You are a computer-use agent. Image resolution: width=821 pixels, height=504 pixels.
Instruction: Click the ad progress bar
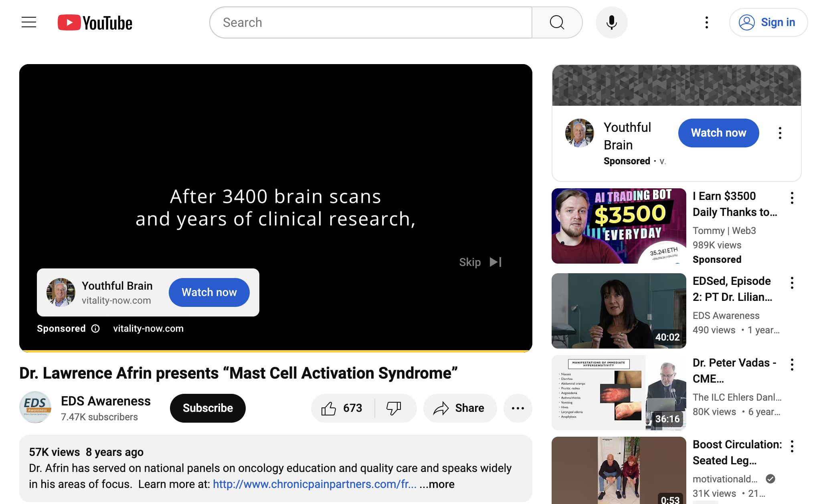click(x=276, y=351)
